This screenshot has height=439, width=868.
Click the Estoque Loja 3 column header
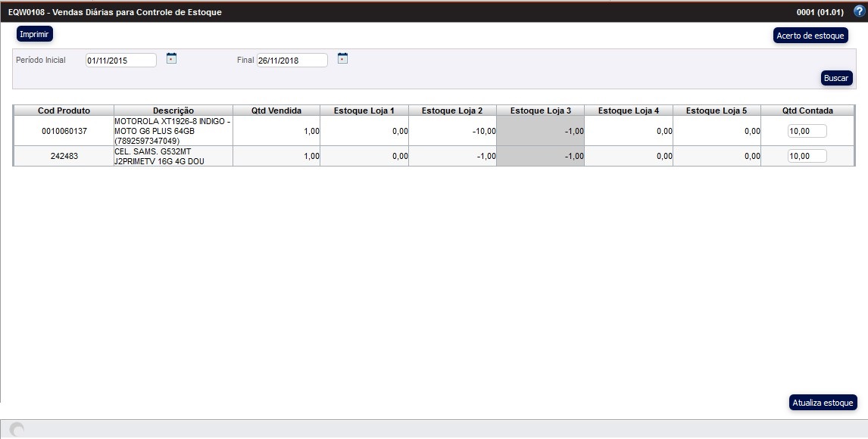[541, 111]
